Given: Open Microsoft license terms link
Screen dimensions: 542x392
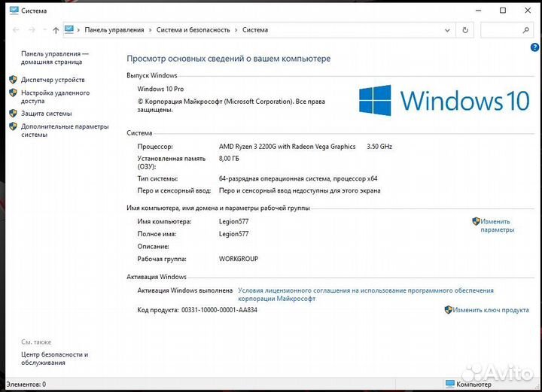Looking at the screenshot, I should click(x=366, y=294).
